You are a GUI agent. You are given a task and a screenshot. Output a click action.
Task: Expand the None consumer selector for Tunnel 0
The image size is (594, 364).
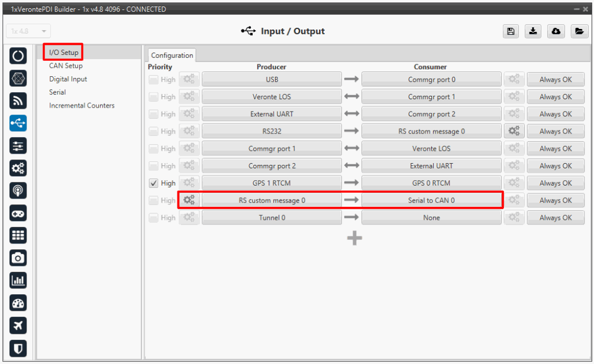pos(431,218)
